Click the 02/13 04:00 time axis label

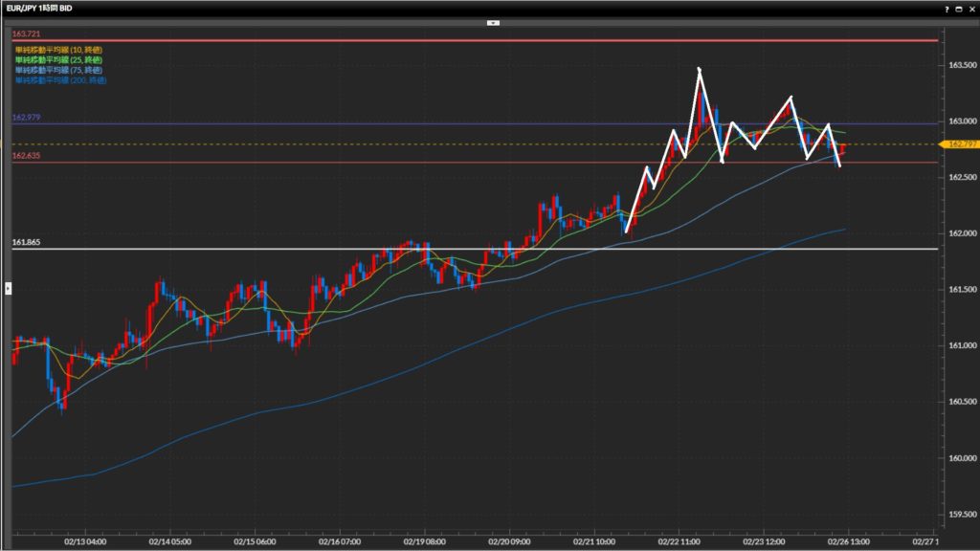pyautogui.click(x=86, y=540)
